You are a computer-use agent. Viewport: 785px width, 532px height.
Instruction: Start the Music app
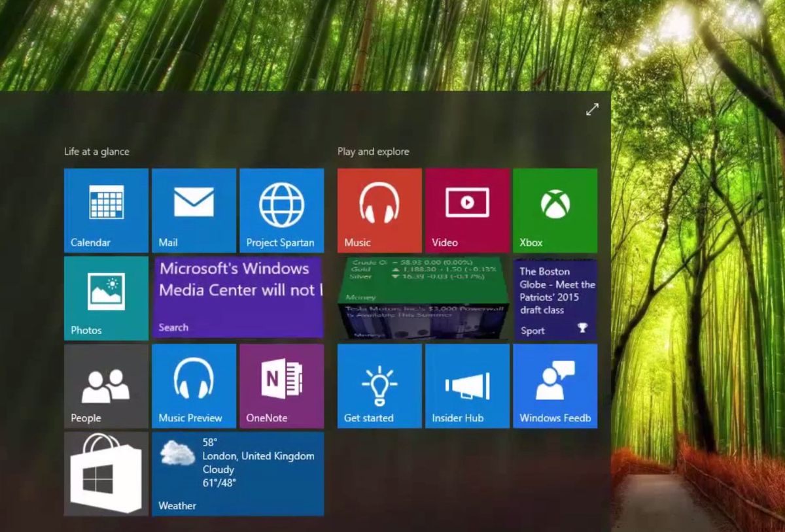(x=379, y=209)
